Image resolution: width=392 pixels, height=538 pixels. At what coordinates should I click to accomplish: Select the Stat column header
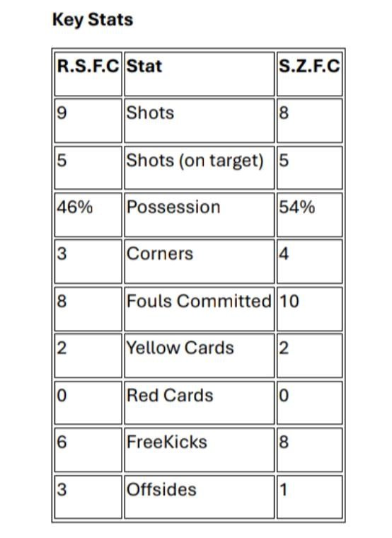144,66
